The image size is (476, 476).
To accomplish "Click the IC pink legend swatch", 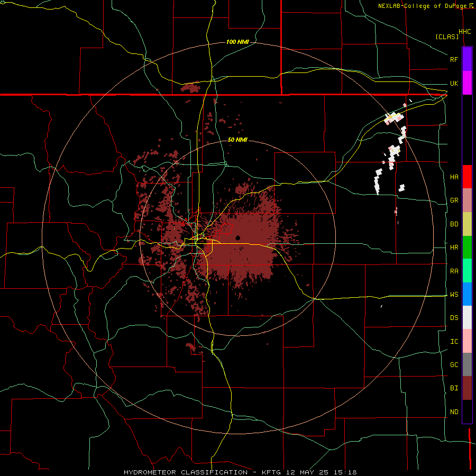I will point(467,341).
